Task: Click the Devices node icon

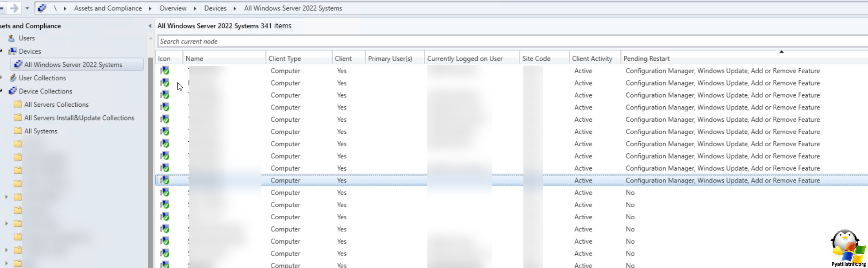Action: (x=13, y=51)
